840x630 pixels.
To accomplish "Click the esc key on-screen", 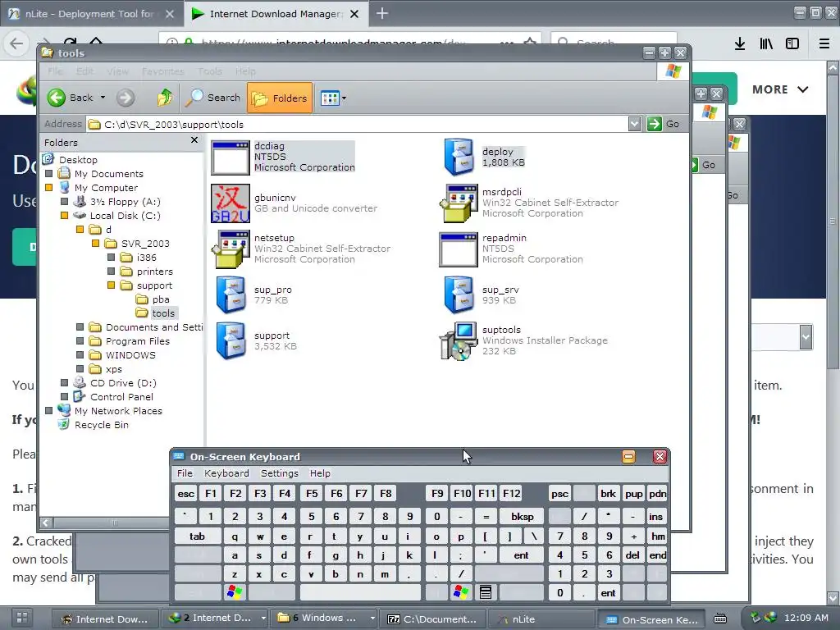I will (186, 493).
